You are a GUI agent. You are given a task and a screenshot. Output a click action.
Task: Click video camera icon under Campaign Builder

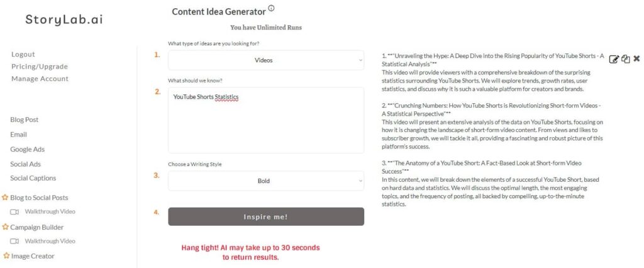click(14, 242)
